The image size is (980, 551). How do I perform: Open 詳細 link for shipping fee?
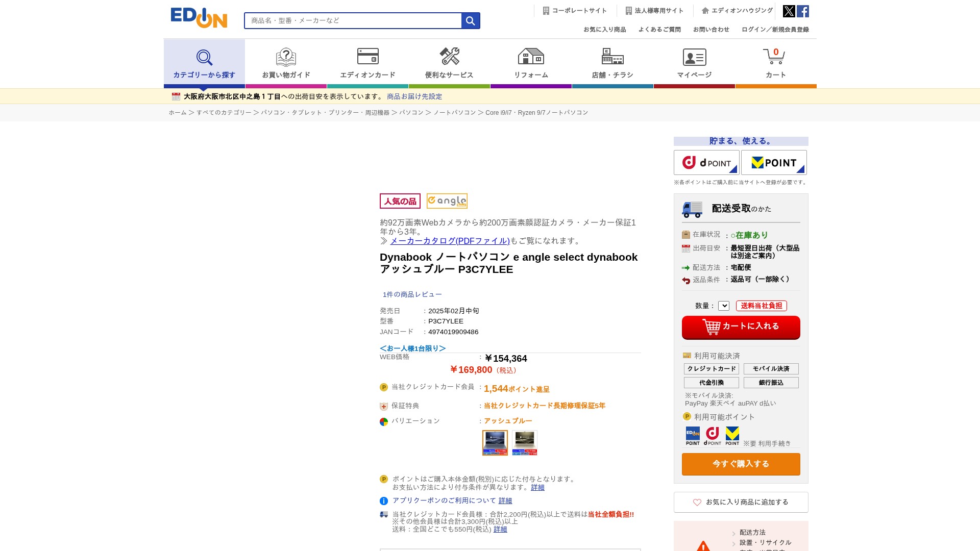(500, 530)
